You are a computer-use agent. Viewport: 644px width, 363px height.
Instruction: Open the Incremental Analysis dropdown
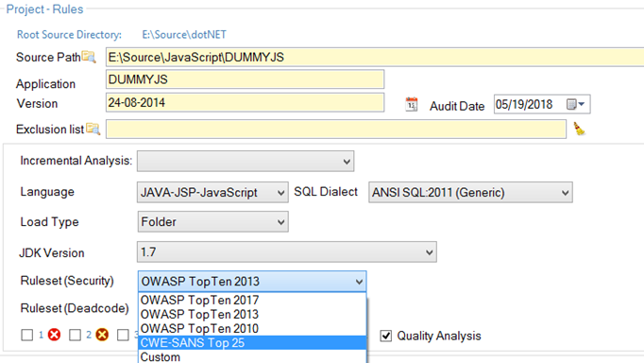[246, 161]
